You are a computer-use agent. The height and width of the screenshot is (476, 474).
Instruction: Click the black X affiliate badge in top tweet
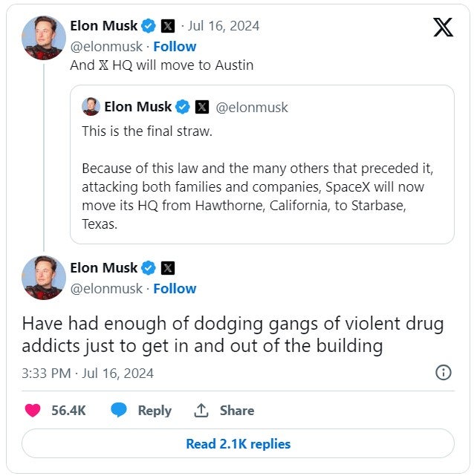(x=168, y=26)
